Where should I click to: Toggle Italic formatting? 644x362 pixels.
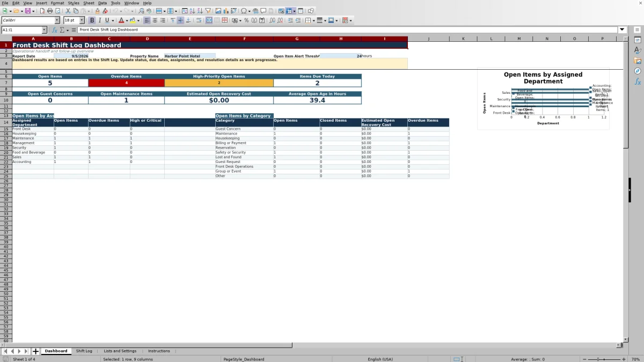click(x=99, y=20)
